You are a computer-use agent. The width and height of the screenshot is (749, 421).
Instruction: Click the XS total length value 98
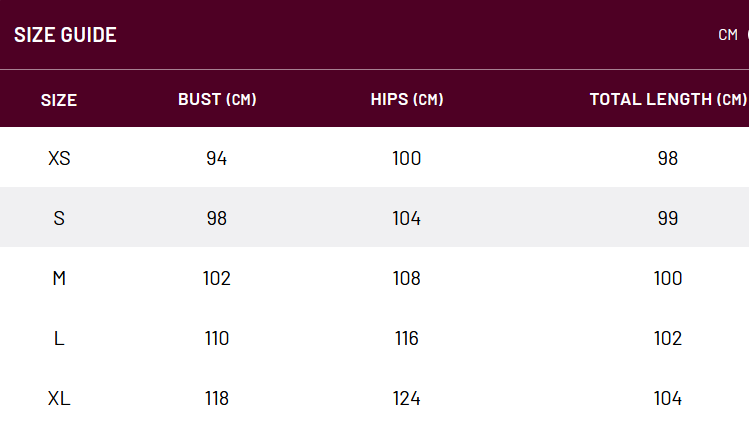pos(668,158)
